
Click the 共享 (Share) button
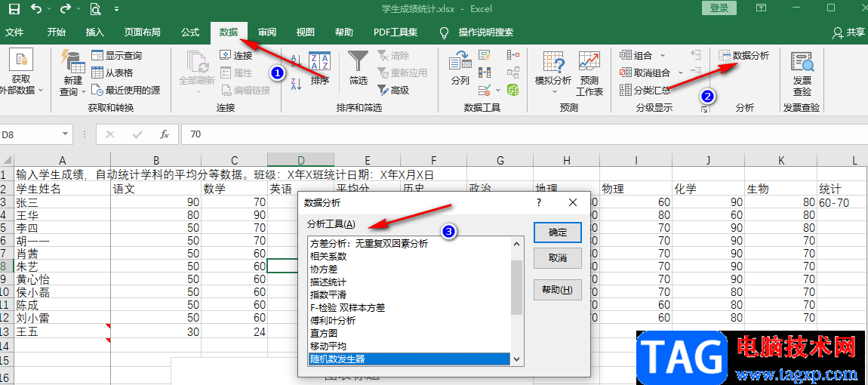coord(848,32)
